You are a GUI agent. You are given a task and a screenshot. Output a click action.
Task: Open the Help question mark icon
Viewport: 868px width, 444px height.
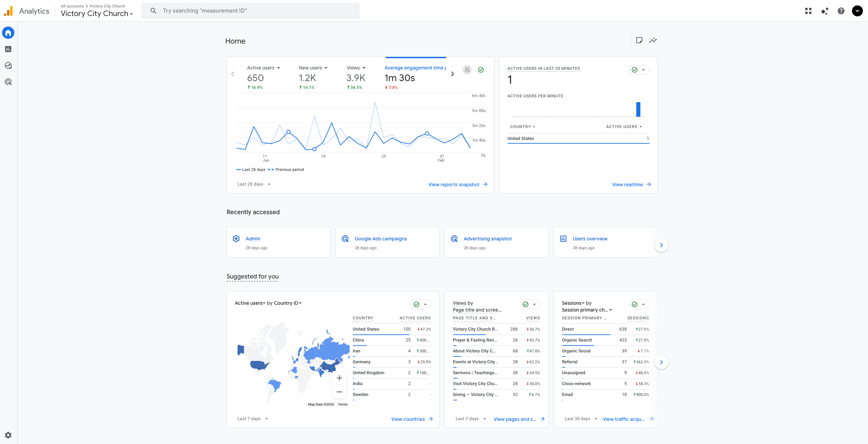[x=841, y=11]
